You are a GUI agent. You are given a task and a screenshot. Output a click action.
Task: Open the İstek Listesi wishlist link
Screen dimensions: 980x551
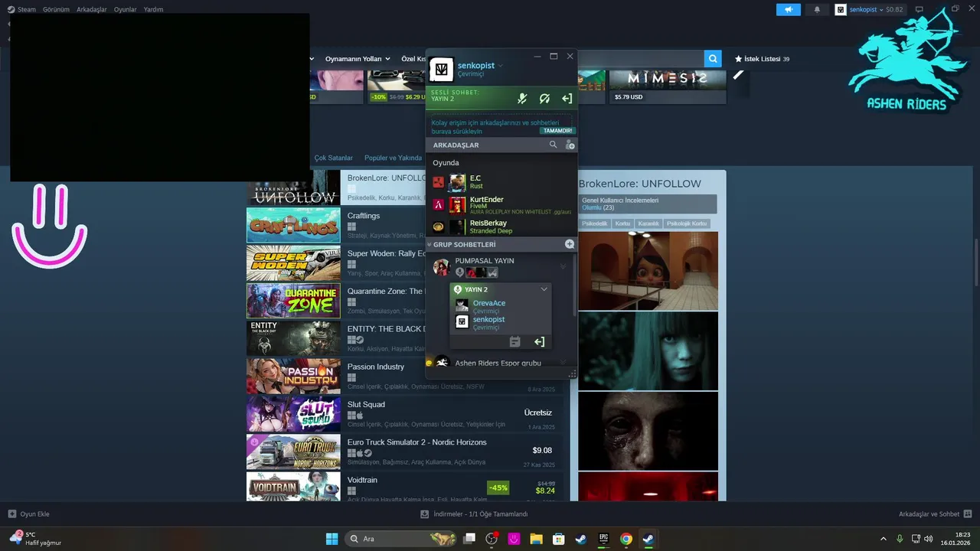[x=762, y=59]
